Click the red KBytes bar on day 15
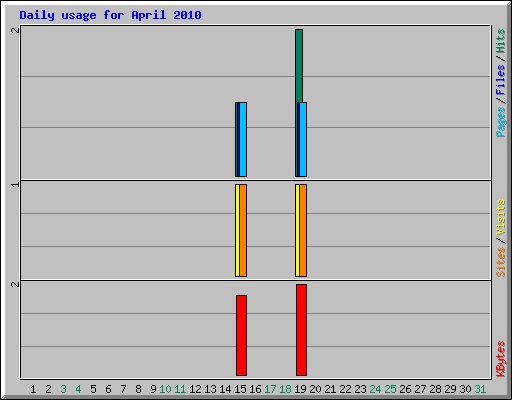512x400 pixels. tap(242, 335)
